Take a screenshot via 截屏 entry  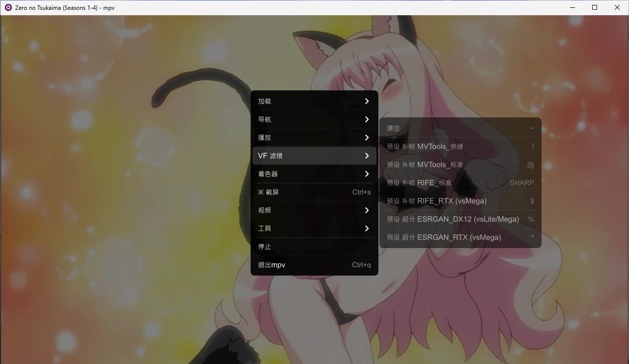coord(314,192)
